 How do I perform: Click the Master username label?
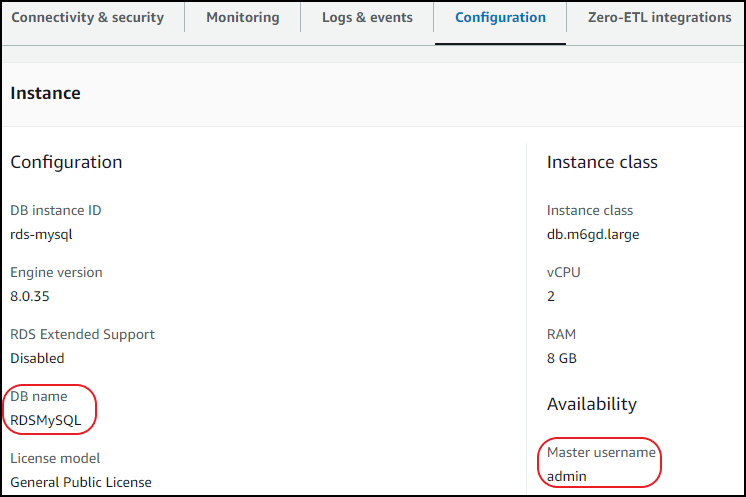(x=601, y=453)
